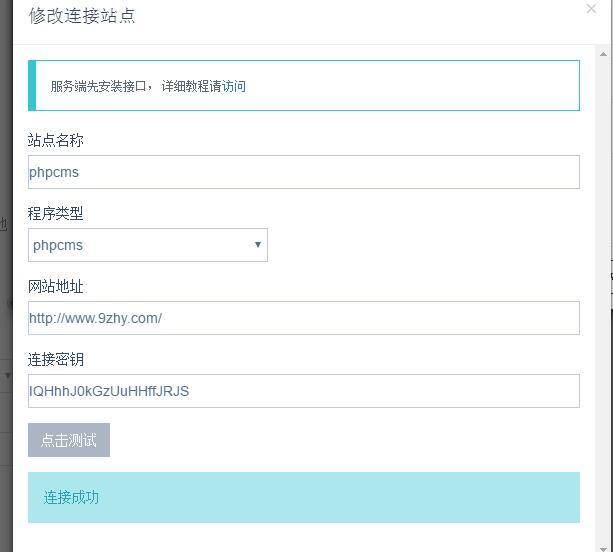
Task: Focus the 站点名称 field containing phpcms
Action: click(x=304, y=172)
